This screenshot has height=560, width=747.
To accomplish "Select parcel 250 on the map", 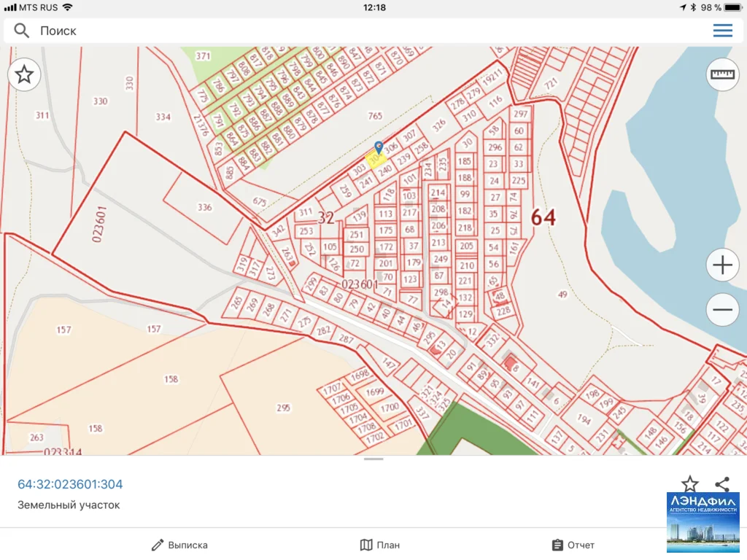I will 356,249.
